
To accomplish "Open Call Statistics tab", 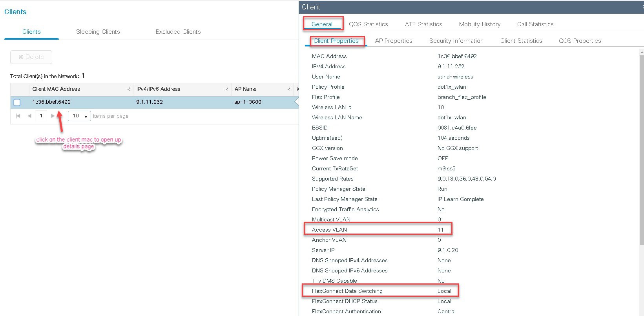I will coord(535,24).
